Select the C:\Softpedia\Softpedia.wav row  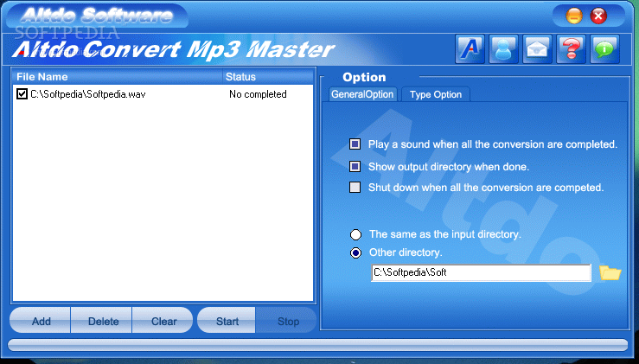(163, 94)
